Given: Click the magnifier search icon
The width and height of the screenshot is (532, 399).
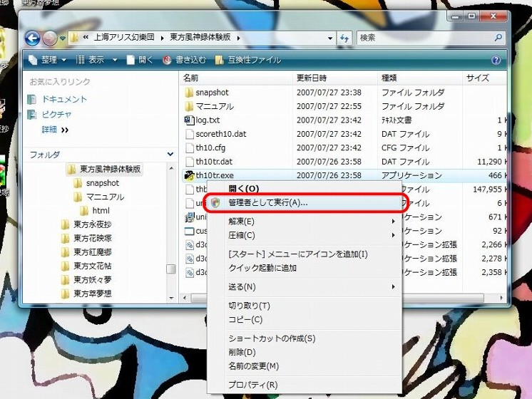Looking at the screenshot, I should [498, 38].
